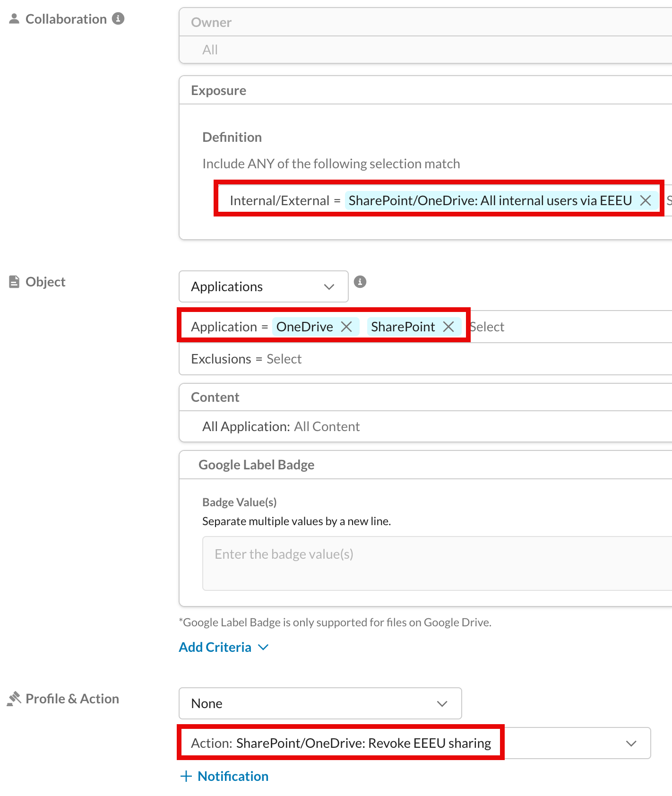Click info icon beside Applications dropdown
Viewport: 672px width, 796px height.
click(360, 282)
